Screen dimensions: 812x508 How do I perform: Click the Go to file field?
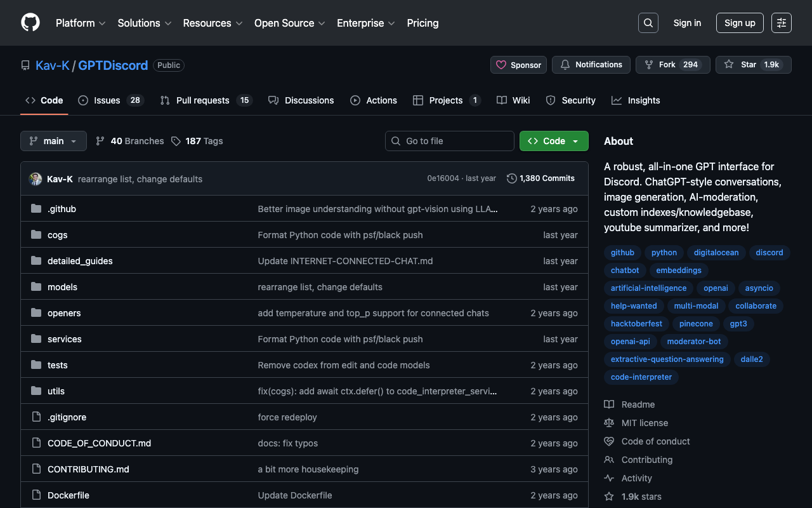pos(450,141)
